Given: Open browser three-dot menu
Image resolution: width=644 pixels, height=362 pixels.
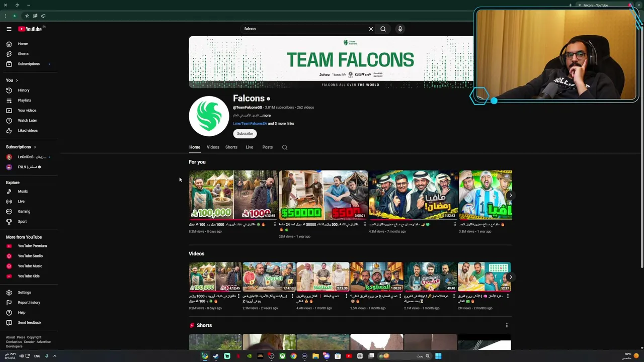Looking at the screenshot, I should click(x=6, y=16).
